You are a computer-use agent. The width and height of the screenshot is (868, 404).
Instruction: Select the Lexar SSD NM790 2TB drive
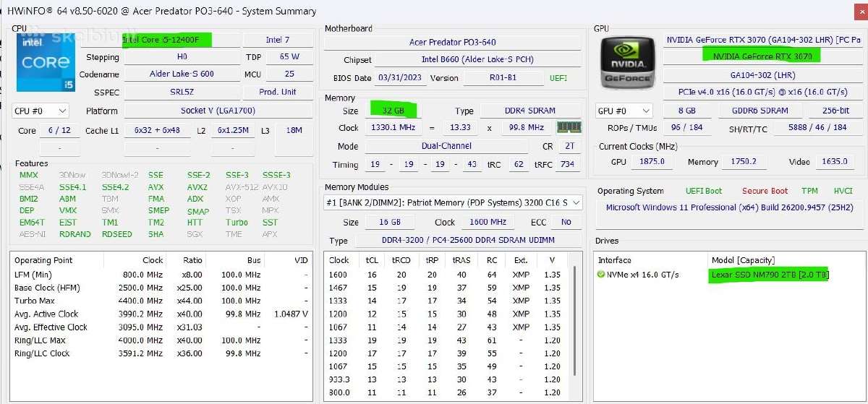pyautogui.click(x=770, y=275)
